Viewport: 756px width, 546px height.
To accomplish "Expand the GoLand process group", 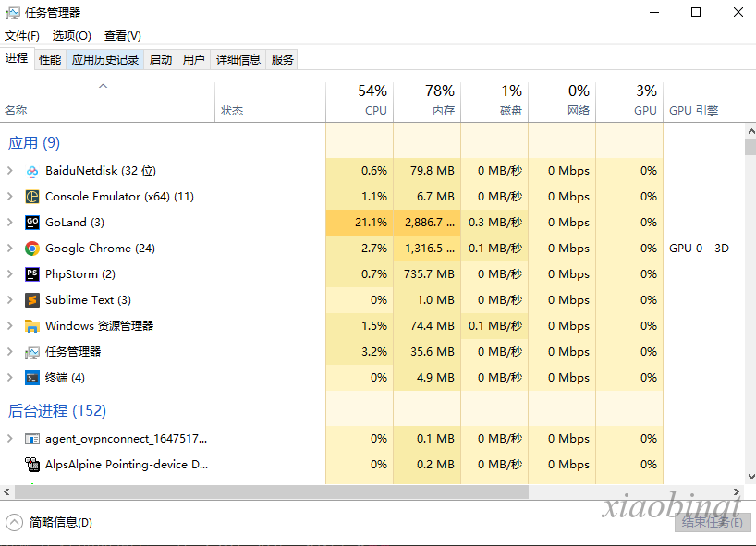I will (x=10, y=223).
